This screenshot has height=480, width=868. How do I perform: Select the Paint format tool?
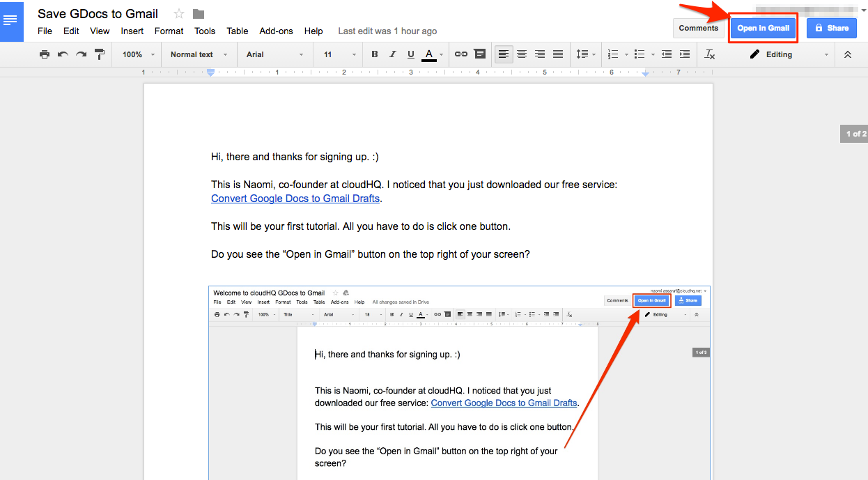[x=98, y=54]
